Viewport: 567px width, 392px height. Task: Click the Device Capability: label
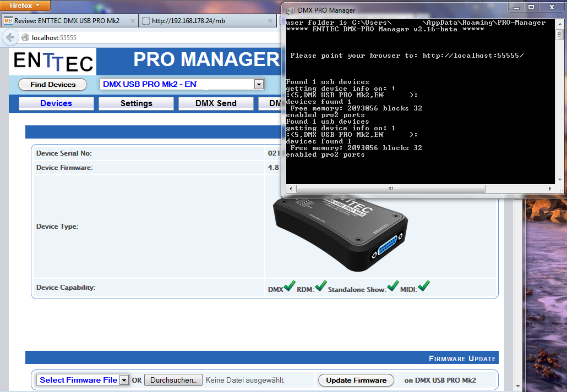tap(66, 288)
